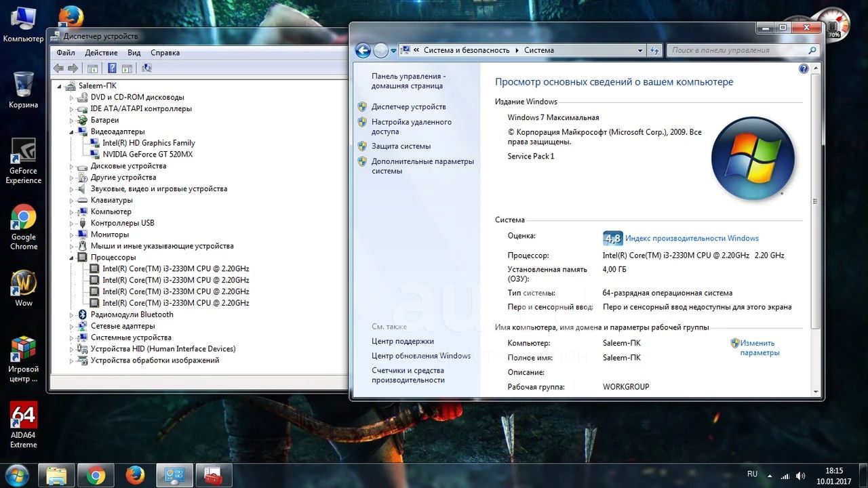Select Игровой центр desktop icon
The image size is (868, 488).
(x=23, y=359)
